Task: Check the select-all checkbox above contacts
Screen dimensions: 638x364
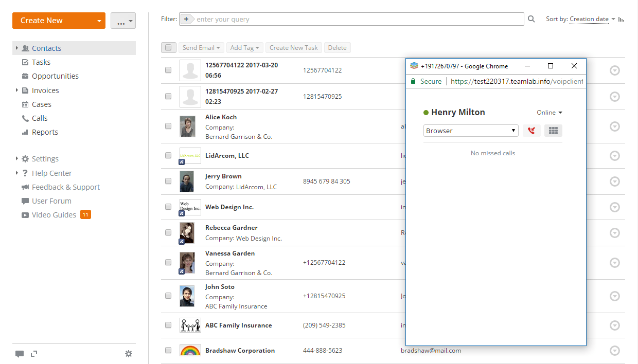Action: [168, 47]
